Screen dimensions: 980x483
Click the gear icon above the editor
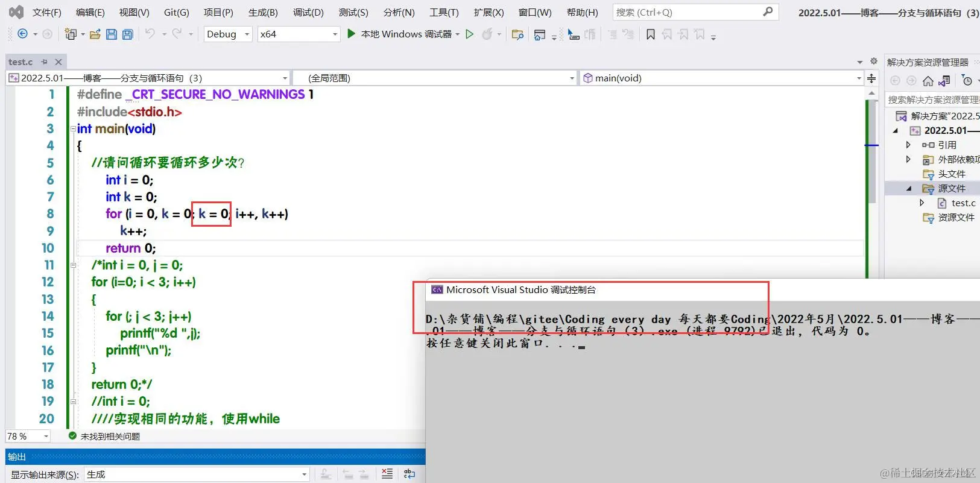click(x=873, y=62)
